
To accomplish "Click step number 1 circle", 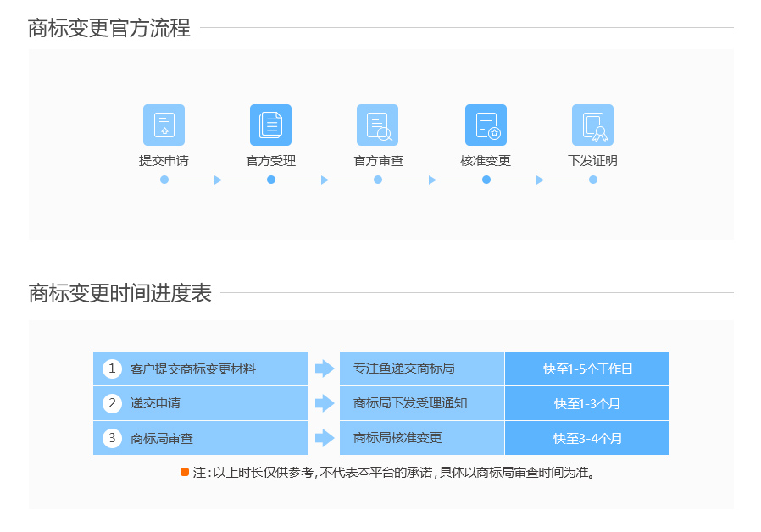I will (x=112, y=369).
